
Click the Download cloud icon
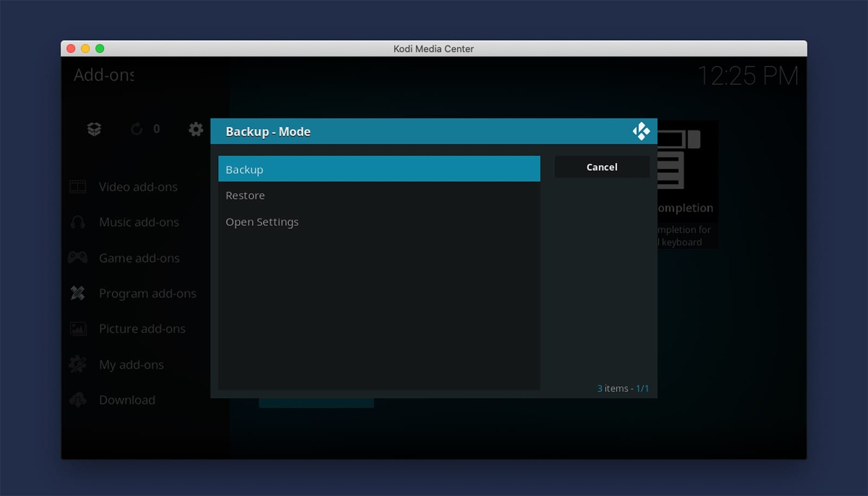tap(78, 400)
